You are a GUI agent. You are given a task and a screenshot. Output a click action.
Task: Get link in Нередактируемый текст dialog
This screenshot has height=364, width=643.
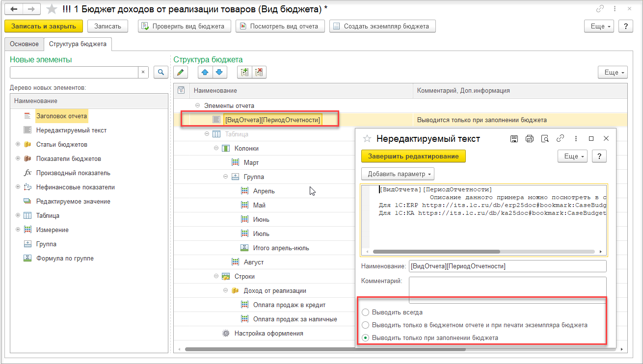[560, 139]
